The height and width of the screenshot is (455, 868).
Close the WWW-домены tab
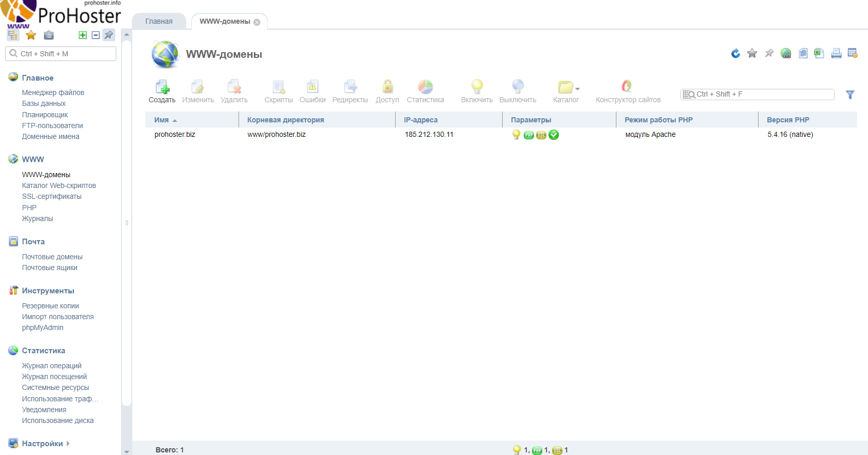click(x=257, y=22)
